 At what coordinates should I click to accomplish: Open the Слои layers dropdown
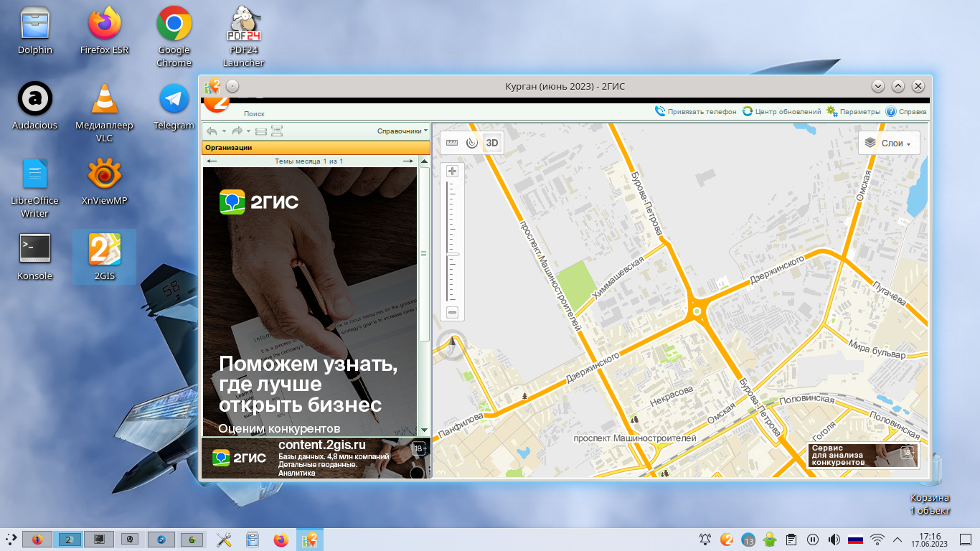pyautogui.click(x=889, y=143)
